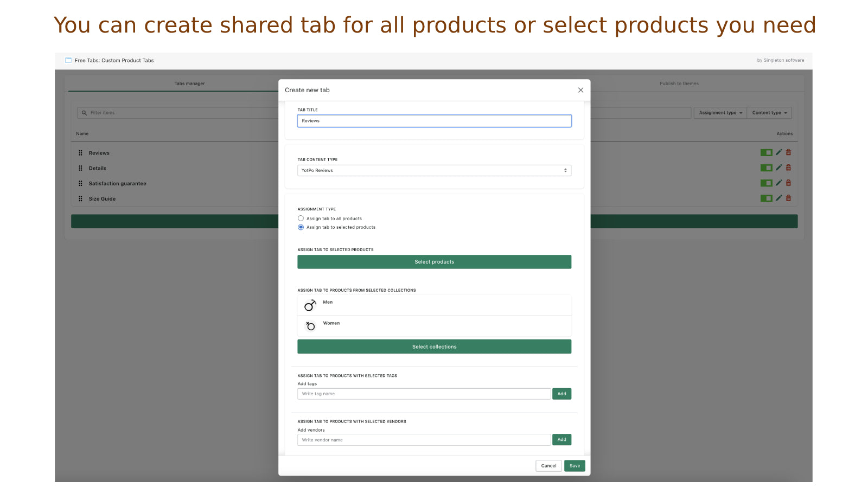868x488 pixels.
Task: Toggle the green switch on the Reviews row
Action: click(x=767, y=152)
